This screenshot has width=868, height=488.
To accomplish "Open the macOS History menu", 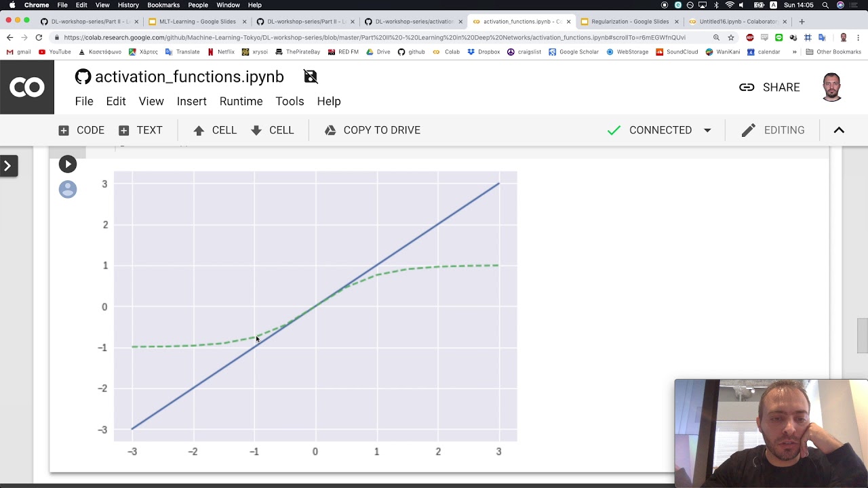I will (x=128, y=5).
